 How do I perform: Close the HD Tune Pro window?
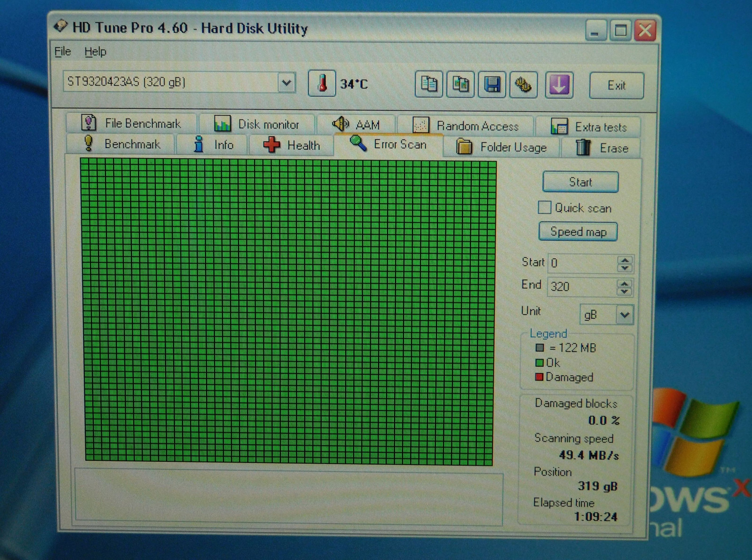645,31
